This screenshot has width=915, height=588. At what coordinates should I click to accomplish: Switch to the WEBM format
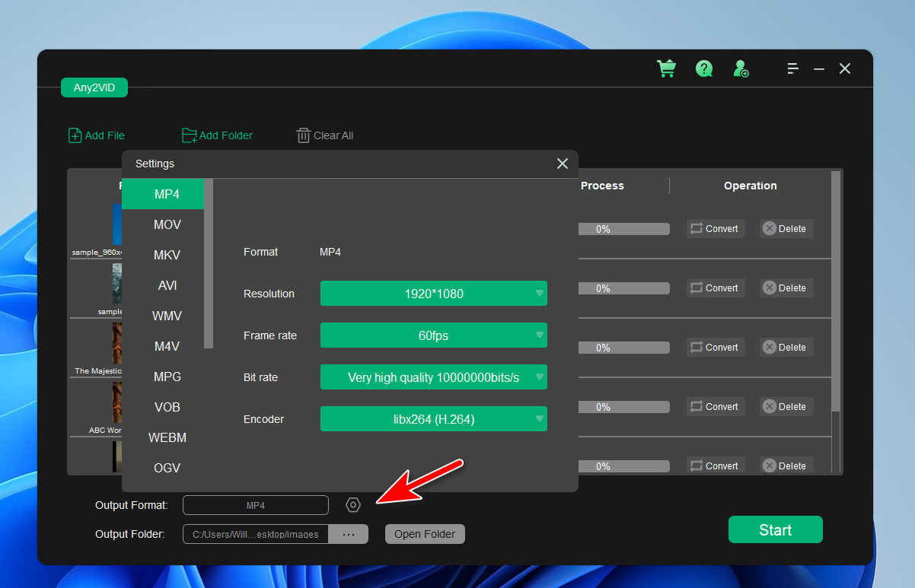[167, 437]
